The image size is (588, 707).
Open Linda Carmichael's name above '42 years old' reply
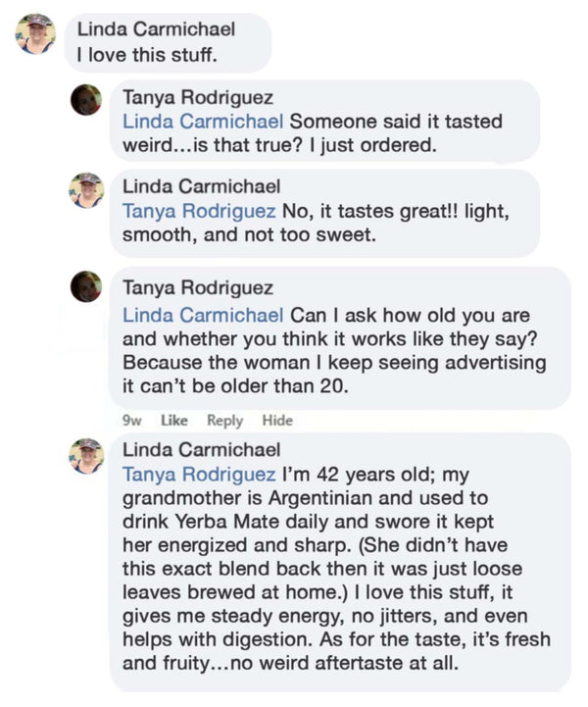click(x=202, y=451)
